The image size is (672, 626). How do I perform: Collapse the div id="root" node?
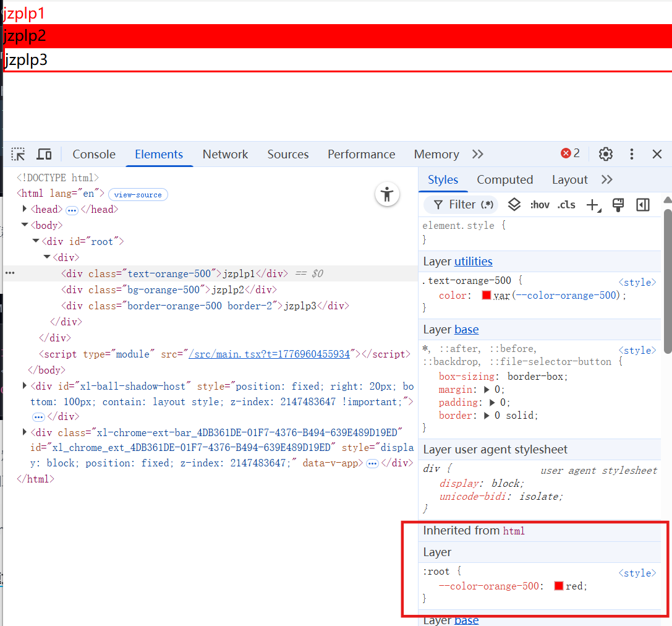point(36,241)
